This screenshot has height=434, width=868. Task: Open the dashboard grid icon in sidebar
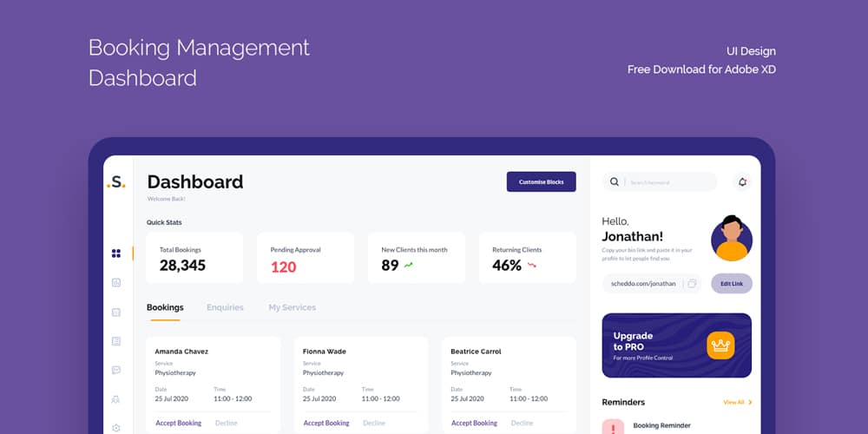(x=116, y=253)
